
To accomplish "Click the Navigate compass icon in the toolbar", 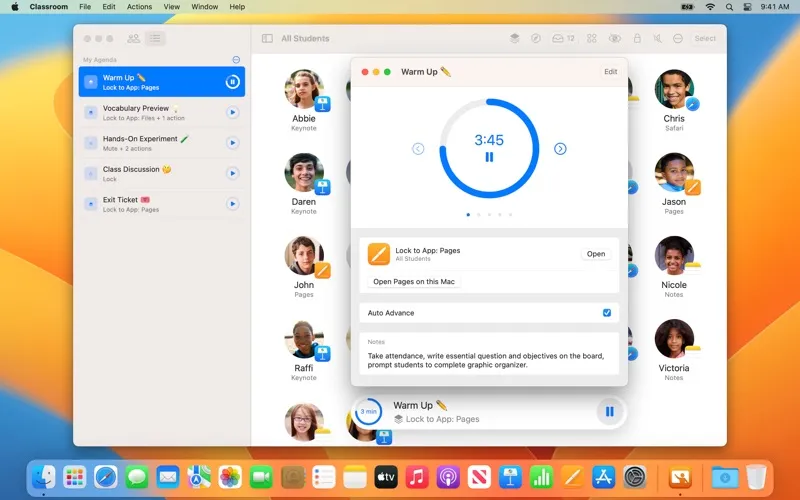I will pos(535,38).
